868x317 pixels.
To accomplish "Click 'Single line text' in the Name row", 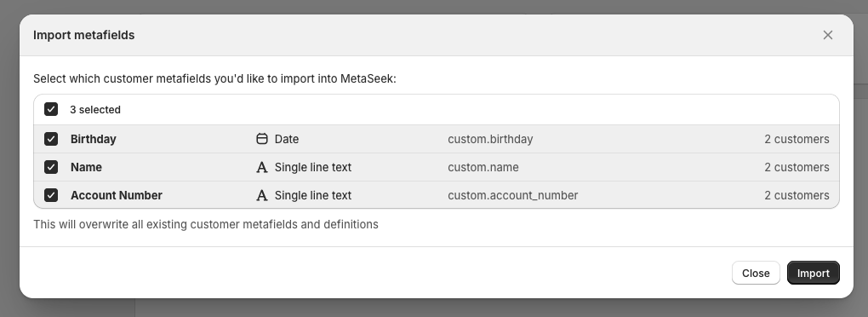I will click(313, 167).
